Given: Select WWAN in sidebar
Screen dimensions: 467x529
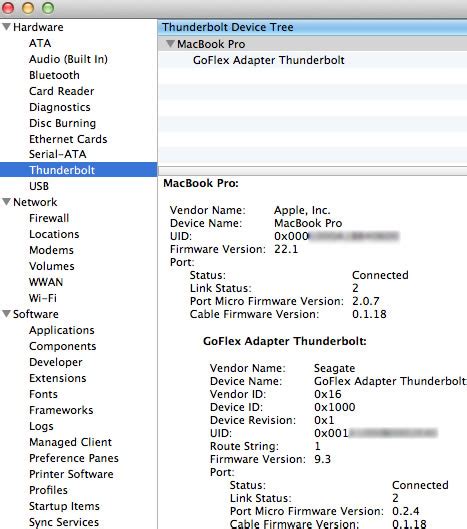Looking at the screenshot, I should [x=46, y=282].
